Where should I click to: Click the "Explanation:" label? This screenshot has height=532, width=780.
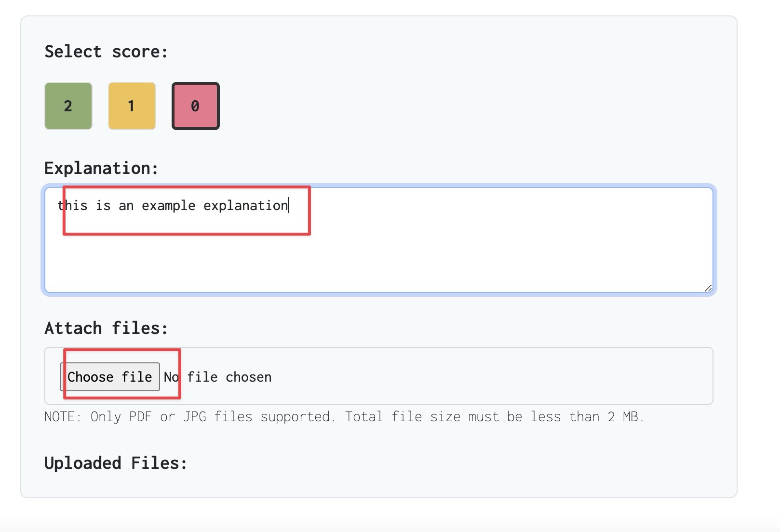pos(101,168)
